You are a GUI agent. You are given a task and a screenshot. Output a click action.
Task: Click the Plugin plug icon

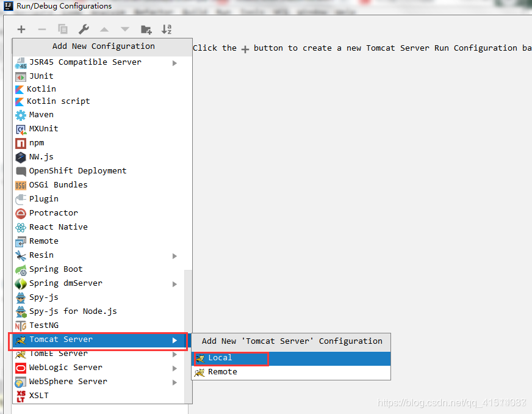coord(21,199)
